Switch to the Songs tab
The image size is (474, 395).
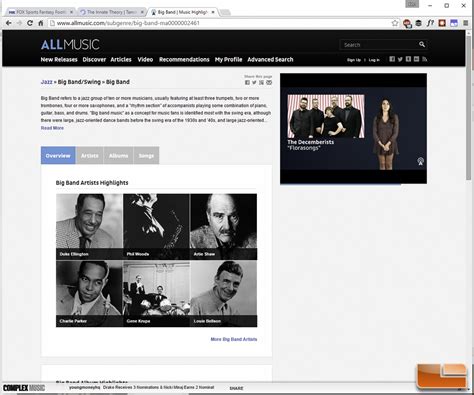tap(146, 155)
